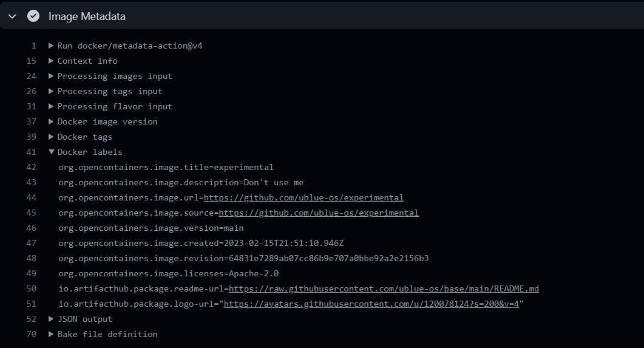The height and width of the screenshot is (348, 644).
Task: Open the image.source repository link
Action: [x=318, y=213]
